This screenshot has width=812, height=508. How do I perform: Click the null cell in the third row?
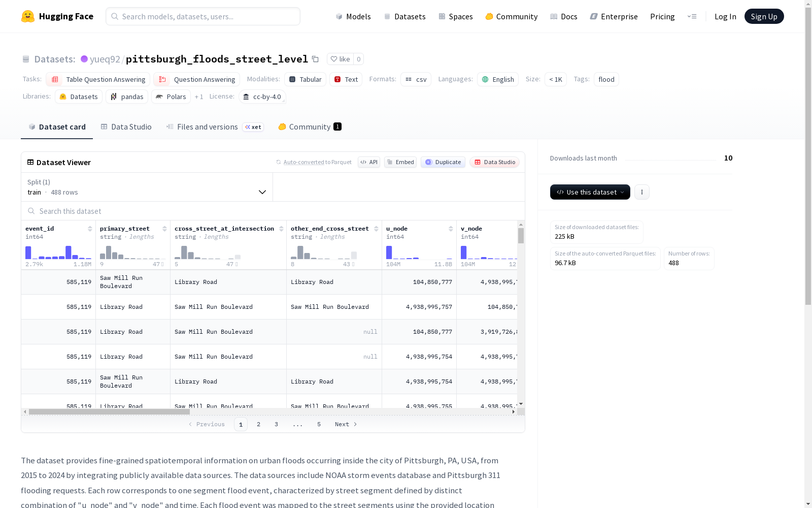pos(334,332)
